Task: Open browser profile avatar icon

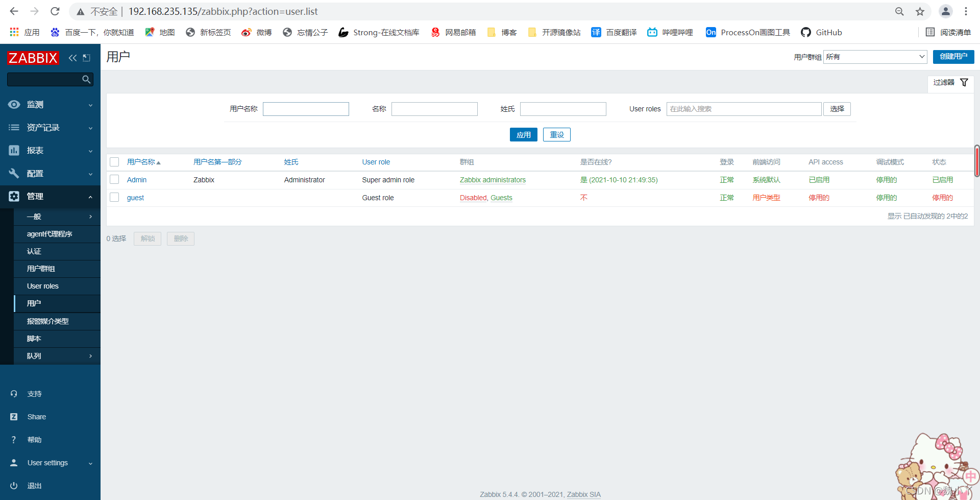Action: (x=946, y=11)
